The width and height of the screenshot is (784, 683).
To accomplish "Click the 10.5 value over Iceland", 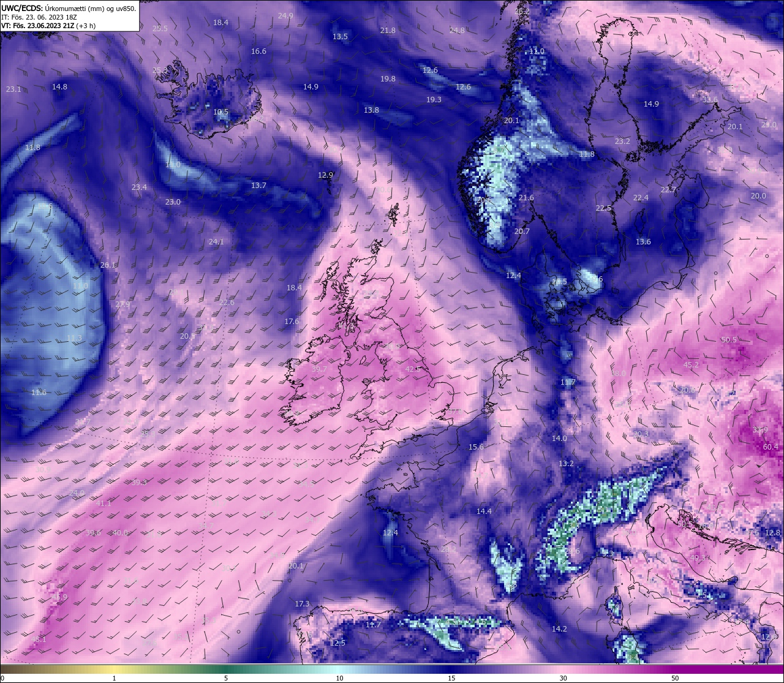I will (x=221, y=112).
